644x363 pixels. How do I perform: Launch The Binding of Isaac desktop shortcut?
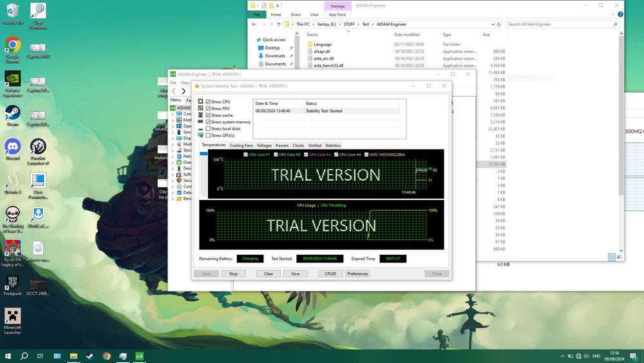coord(12,219)
